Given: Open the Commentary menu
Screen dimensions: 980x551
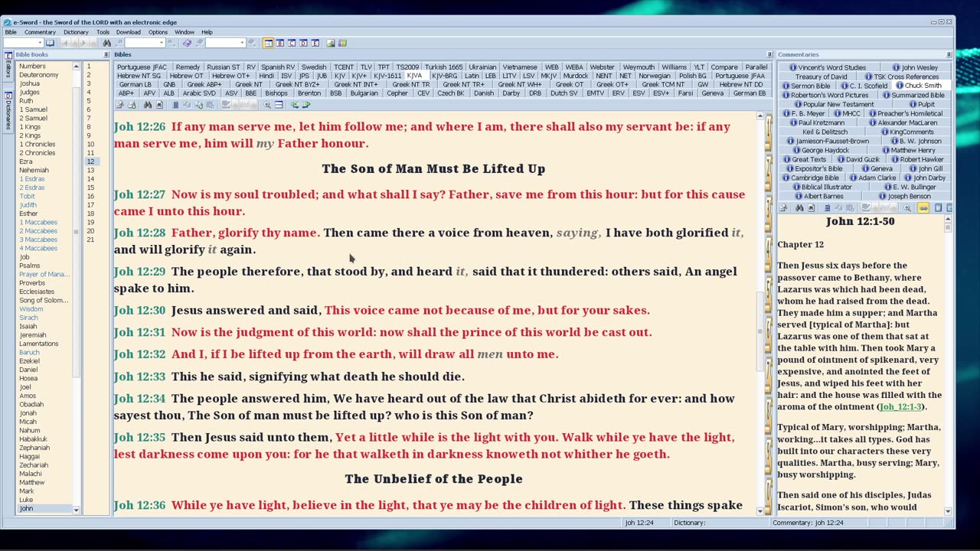Looking at the screenshot, I should (40, 32).
